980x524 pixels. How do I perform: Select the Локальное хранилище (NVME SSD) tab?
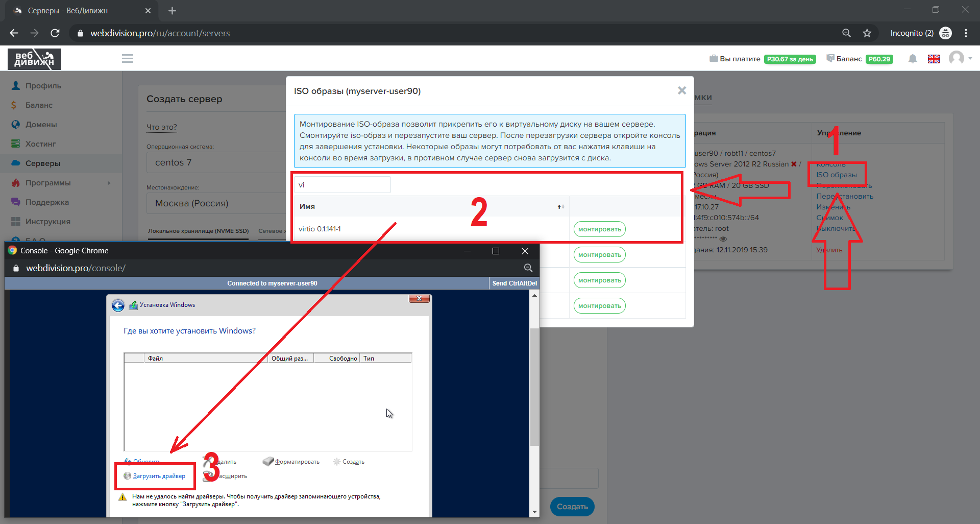198,231
